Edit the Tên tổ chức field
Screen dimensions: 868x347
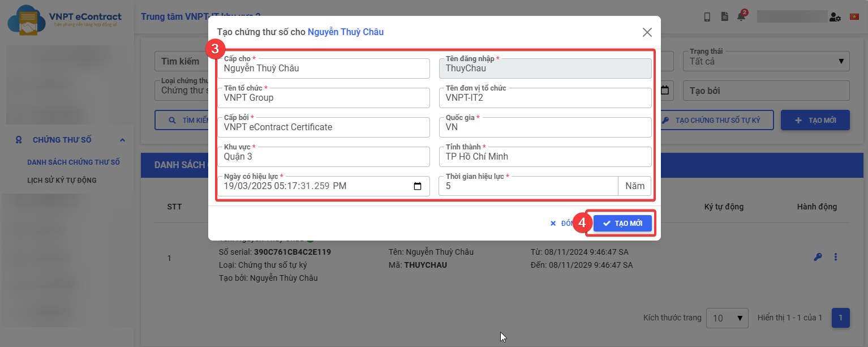(324, 98)
